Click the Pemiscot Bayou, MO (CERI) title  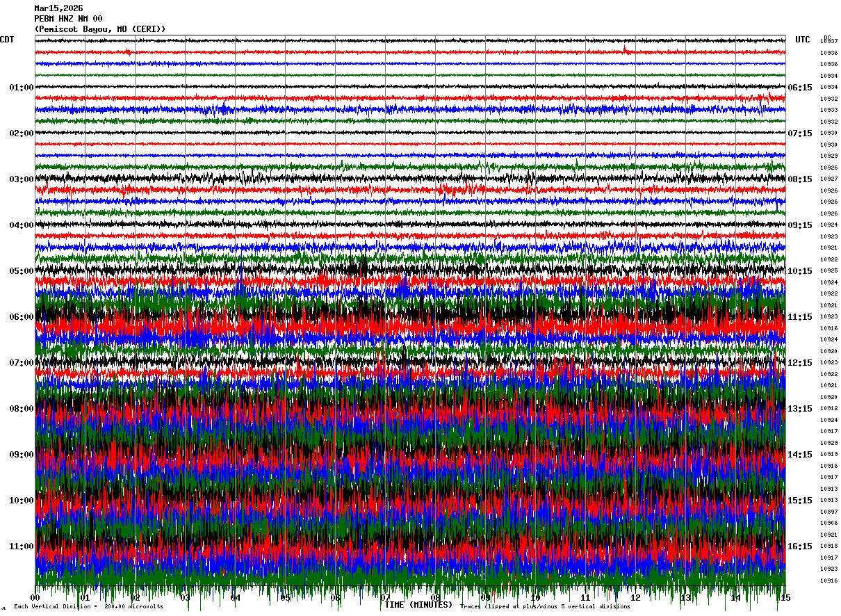pyautogui.click(x=100, y=29)
